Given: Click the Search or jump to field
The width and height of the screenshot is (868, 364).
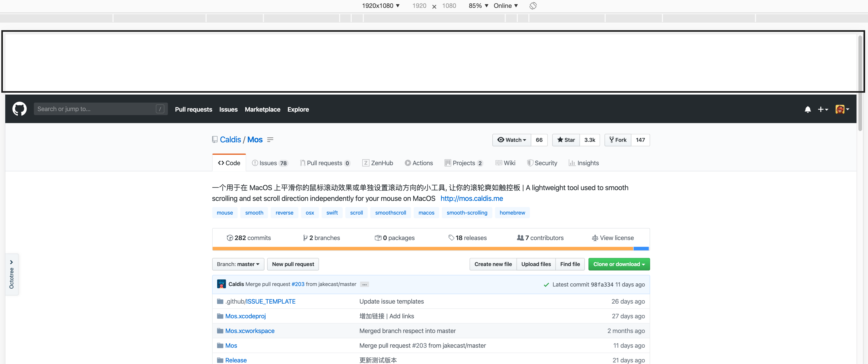Looking at the screenshot, I should point(100,109).
